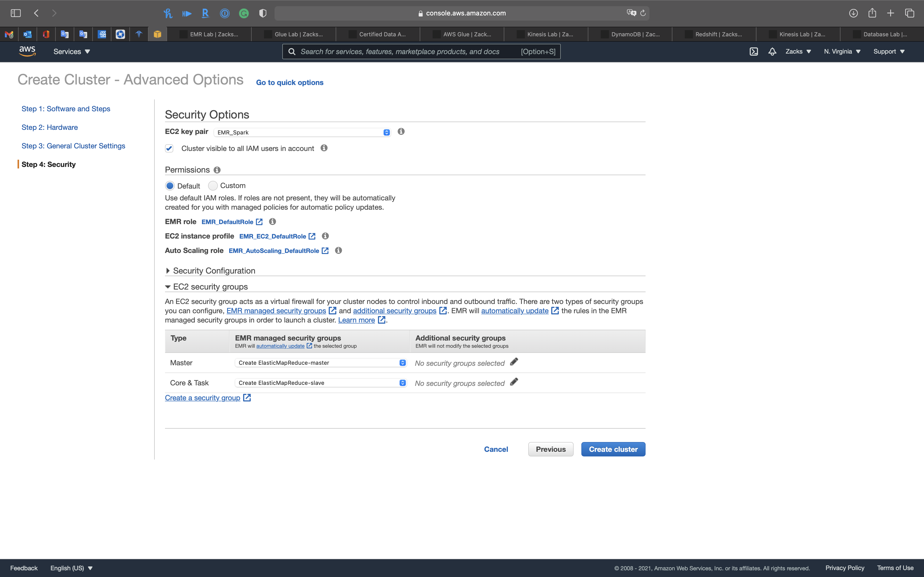The height and width of the screenshot is (577, 924).
Task: Open the Create a security group link
Action: tap(202, 398)
